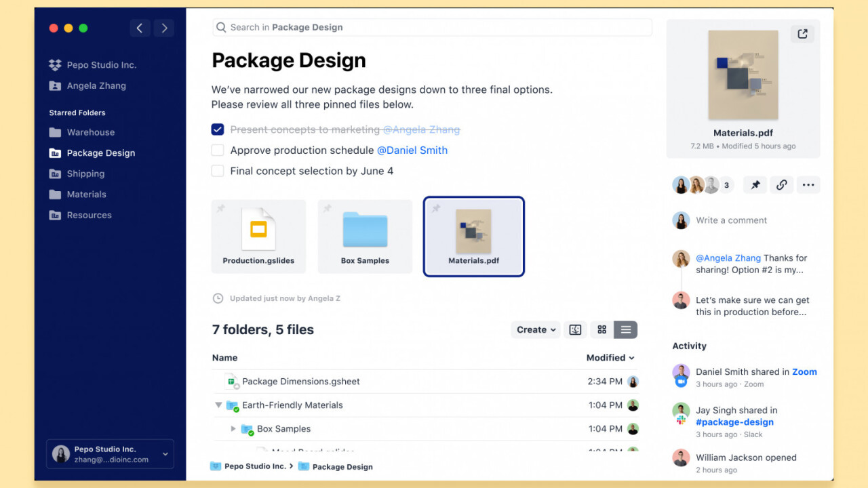Check Final concept selection by June 4
Screen dimensions: 868x488
[x=218, y=171]
